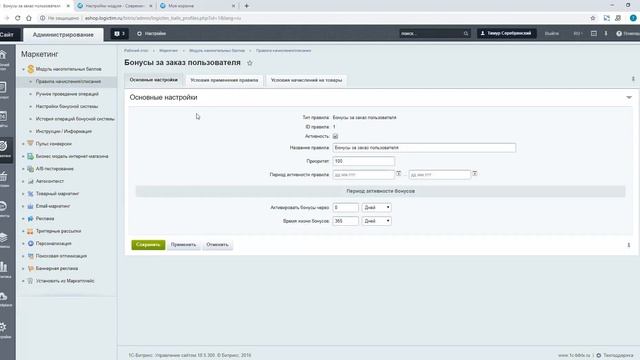
Task: Switch to Основные настройки tab
Action: [x=153, y=80]
